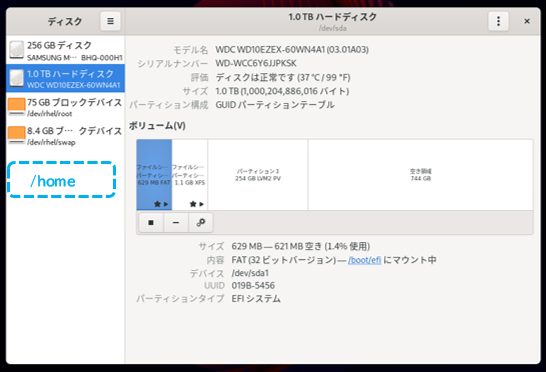Viewport: 547px width, 372px height.
Task: Select the 8.4 GB /dev/rhel/swap block device
Action: (65, 135)
